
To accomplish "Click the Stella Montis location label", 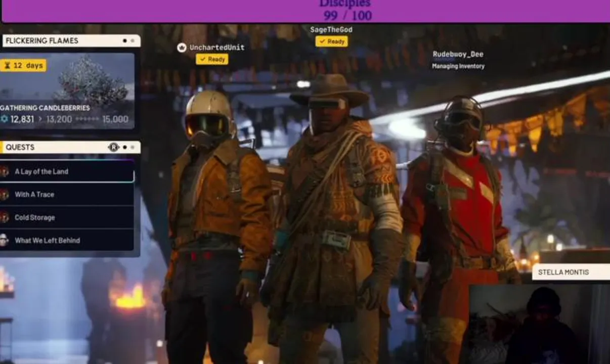I will pyautogui.click(x=571, y=272).
